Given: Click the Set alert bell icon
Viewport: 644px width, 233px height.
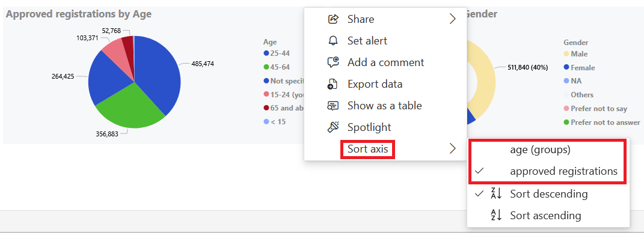Looking at the screenshot, I should coord(333,41).
